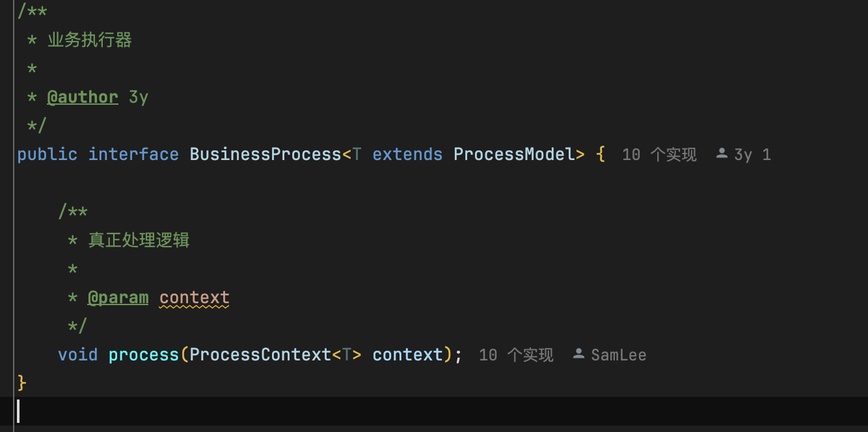Click the @param Javadoc tag
Viewport: 868px width, 432px height.
click(x=118, y=298)
